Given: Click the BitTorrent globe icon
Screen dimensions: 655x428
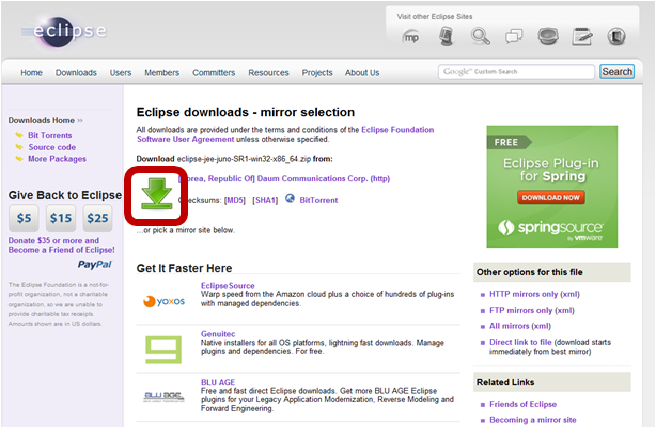Looking at the screenshot, I should click(x=290, y=198).
